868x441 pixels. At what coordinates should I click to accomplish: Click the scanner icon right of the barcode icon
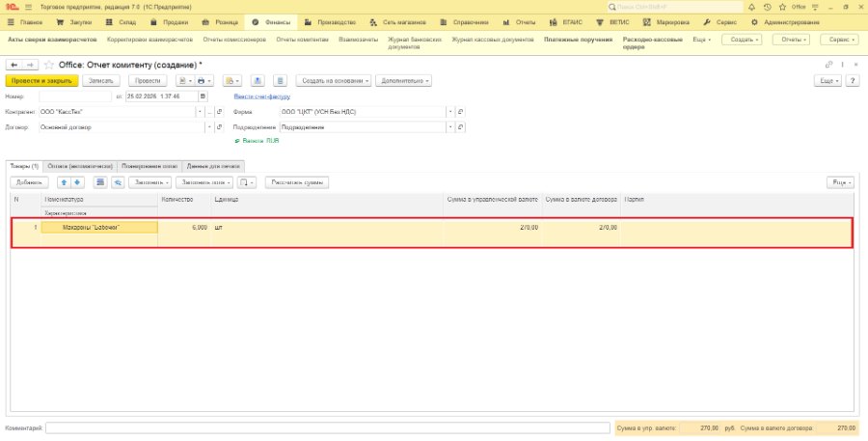click(118, 182)
